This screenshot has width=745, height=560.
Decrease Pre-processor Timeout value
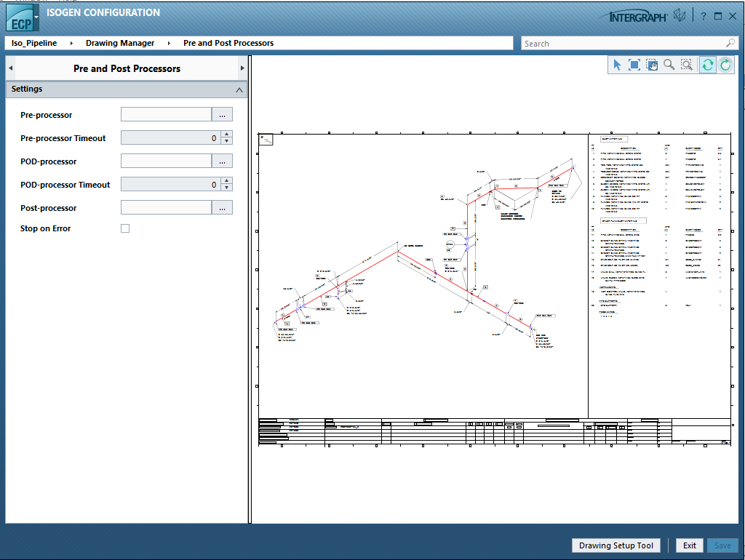tap(227, 141)
